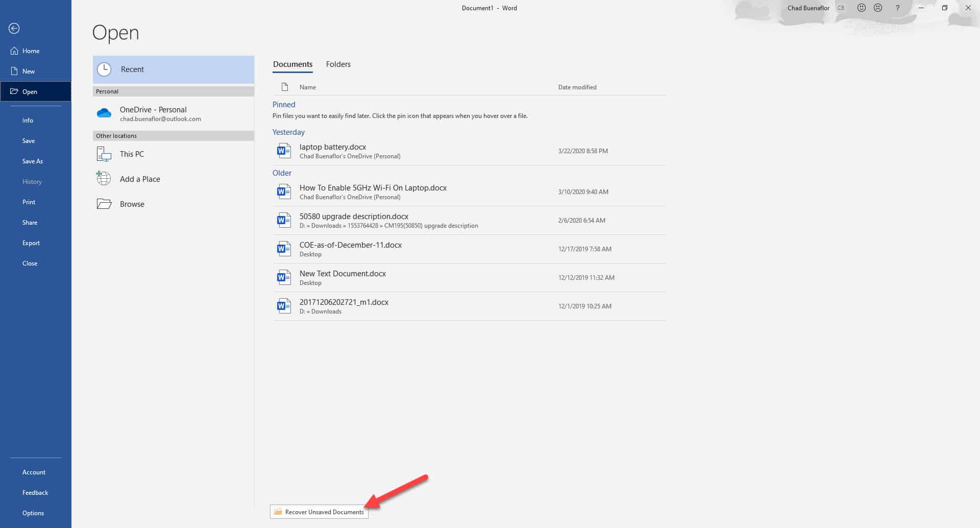Open 50580 upgrade description.docx

[469, 220]
